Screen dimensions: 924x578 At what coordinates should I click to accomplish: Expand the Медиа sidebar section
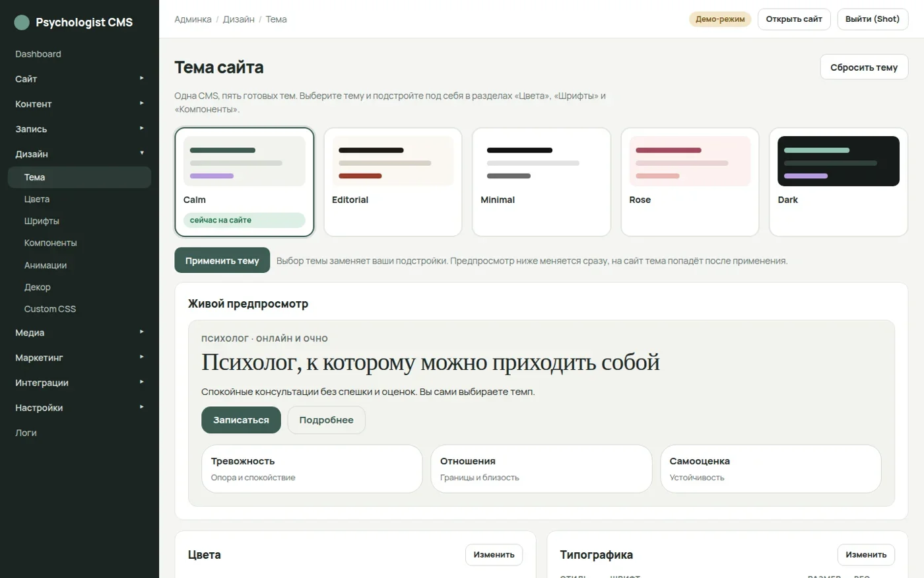click(79, 333)
